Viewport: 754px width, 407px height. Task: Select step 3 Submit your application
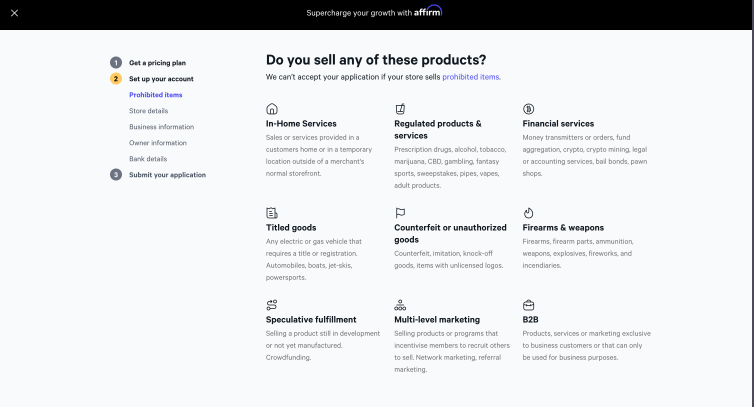158,175
